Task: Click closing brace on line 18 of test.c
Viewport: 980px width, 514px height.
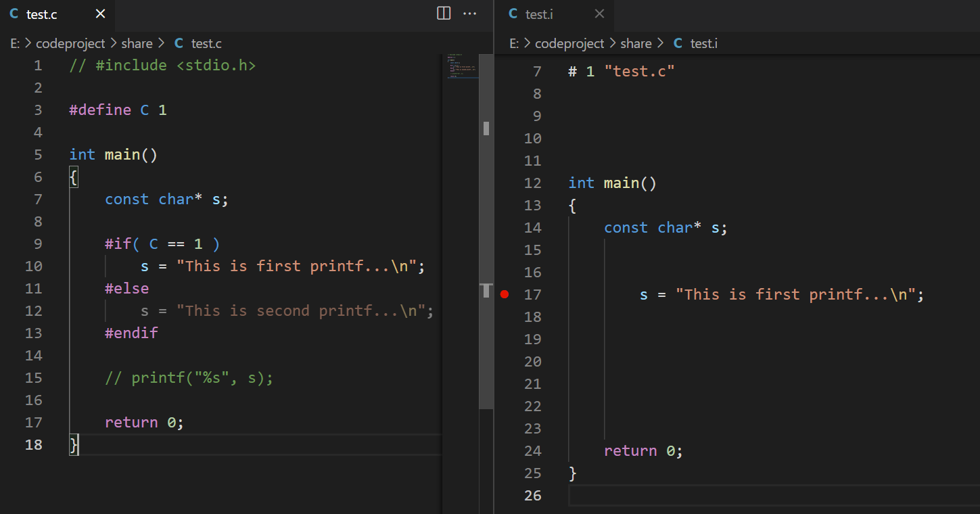Action: [74, 445]
